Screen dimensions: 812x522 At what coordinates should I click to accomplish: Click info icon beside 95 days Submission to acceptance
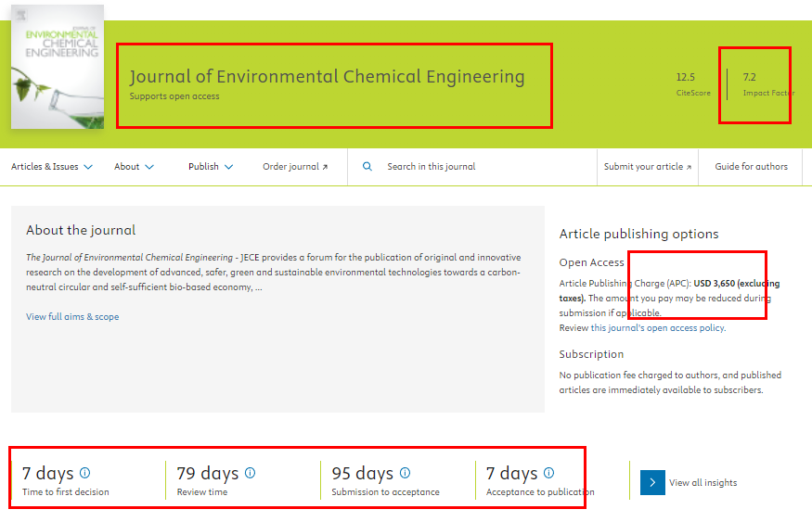tap(405, 472)
